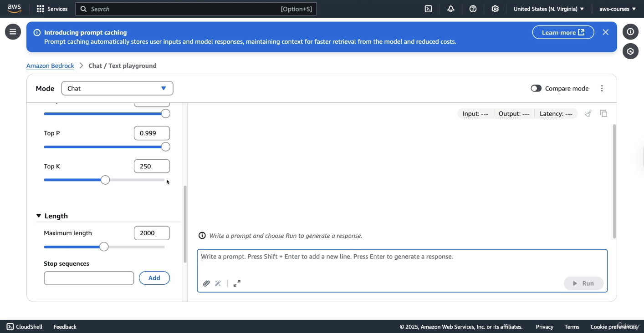Click the Top P slider handle
This screenshot has height=333, width=644.
[166, 147]
